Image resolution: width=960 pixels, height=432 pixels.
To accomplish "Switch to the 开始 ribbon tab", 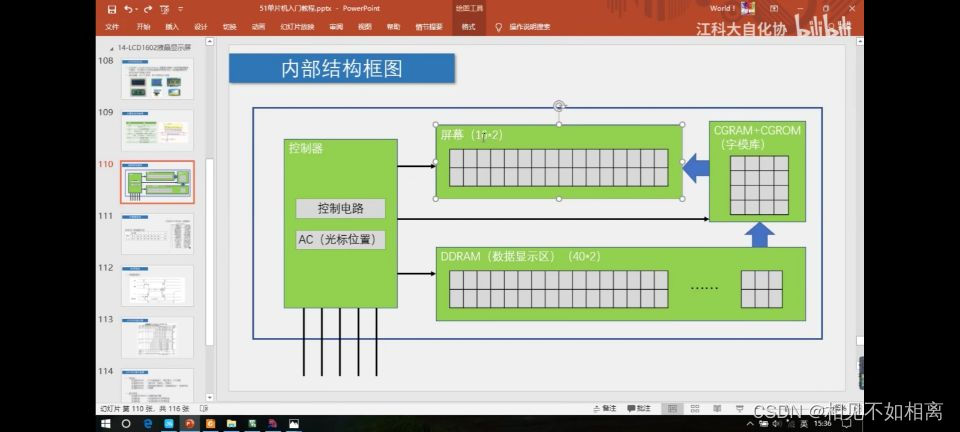I will [143, 27].
